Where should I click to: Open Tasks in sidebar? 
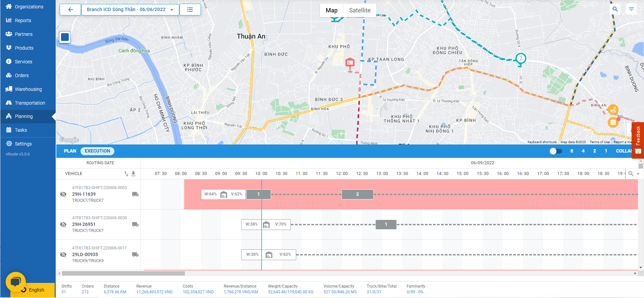(28, 130)
